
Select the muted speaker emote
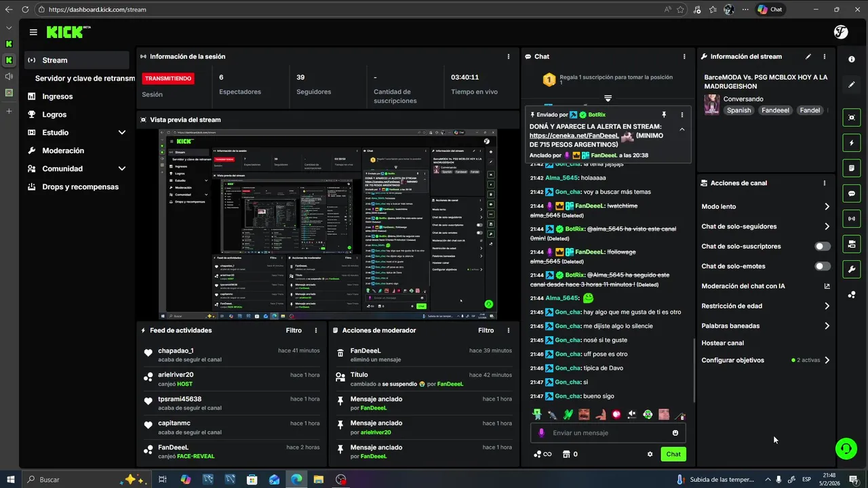pyautogui.click(x=631, y=414)
